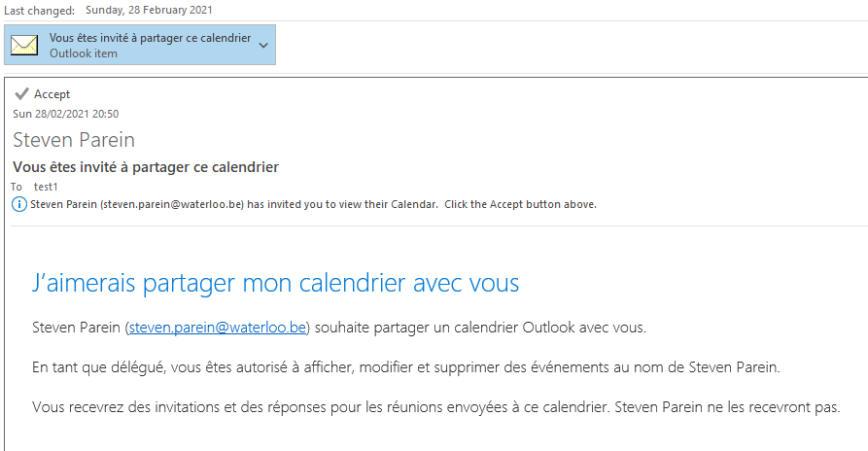Open the steven.parein@waterloo.be email link
Screen dimensions: 868x451
pyautogui.click(x=218, y=327)
